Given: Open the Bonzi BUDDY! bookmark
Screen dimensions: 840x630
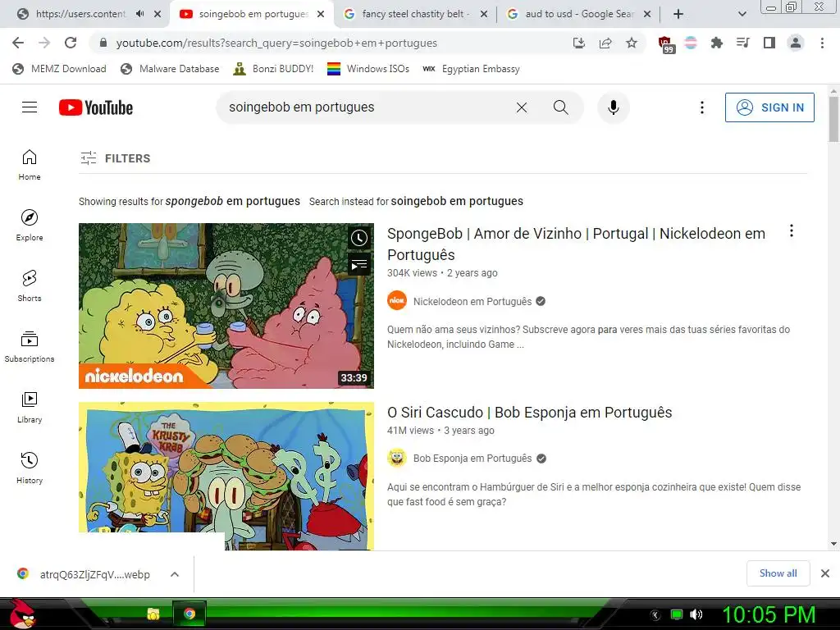Looking at the screenshot, I should tap(273, 69).
